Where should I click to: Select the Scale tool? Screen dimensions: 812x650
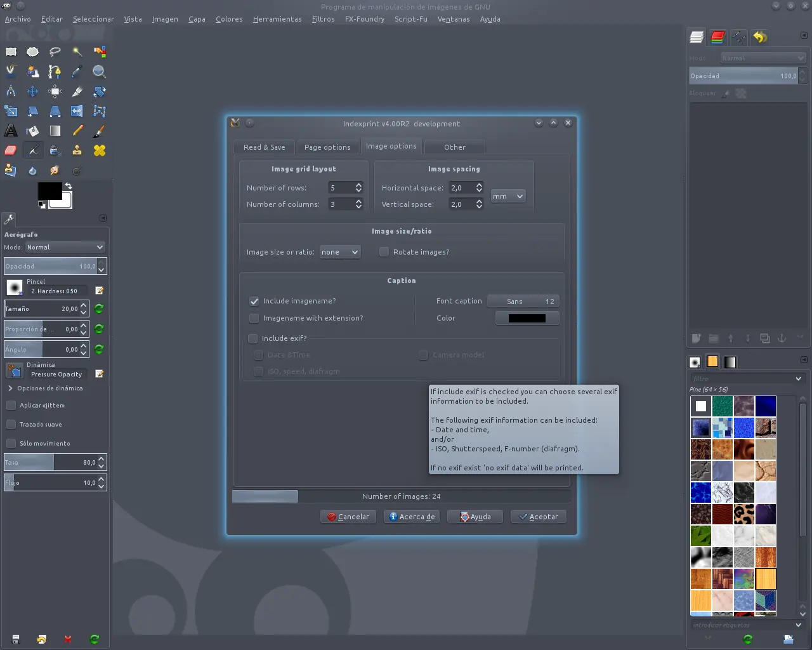pos(11,111)
